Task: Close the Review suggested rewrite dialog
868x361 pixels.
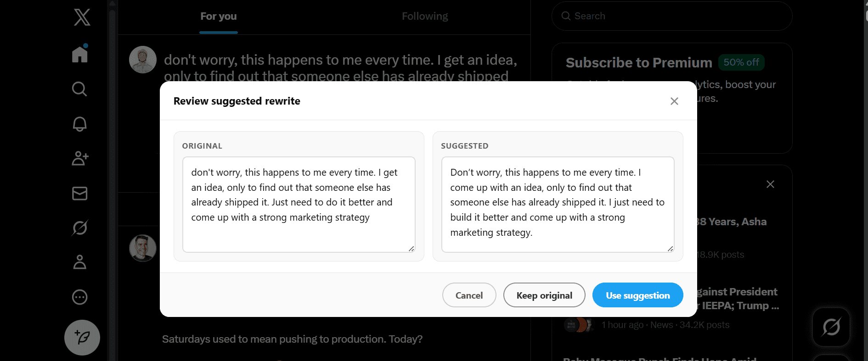Action: click(x=674, y=101)
